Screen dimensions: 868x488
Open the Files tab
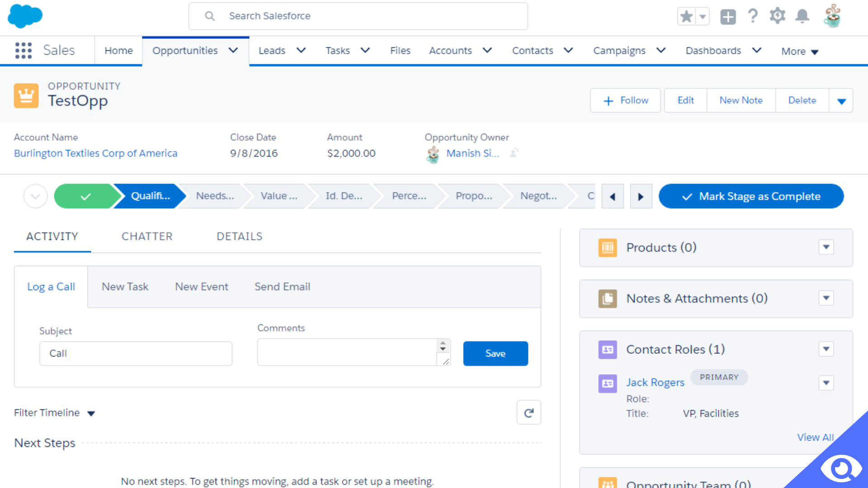400,51
